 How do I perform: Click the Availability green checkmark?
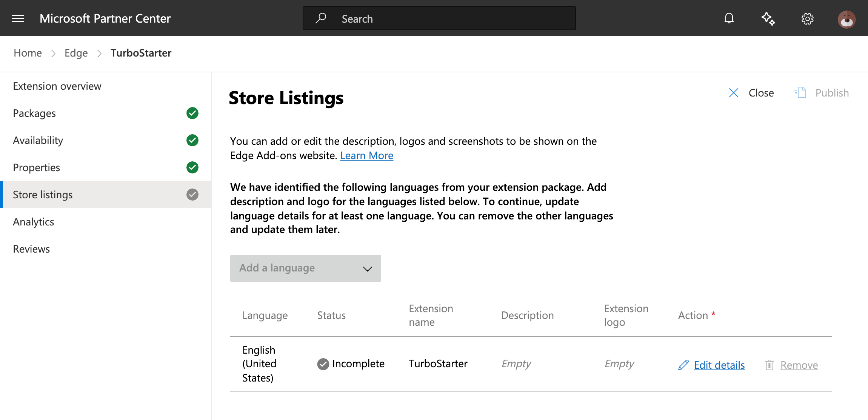click(x=192, y=140)
